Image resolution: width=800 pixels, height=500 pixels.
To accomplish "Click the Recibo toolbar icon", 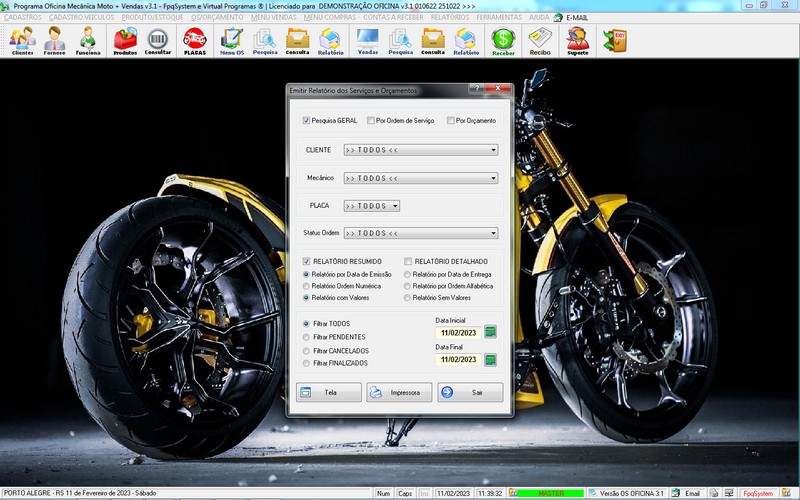I will (540, 40).
